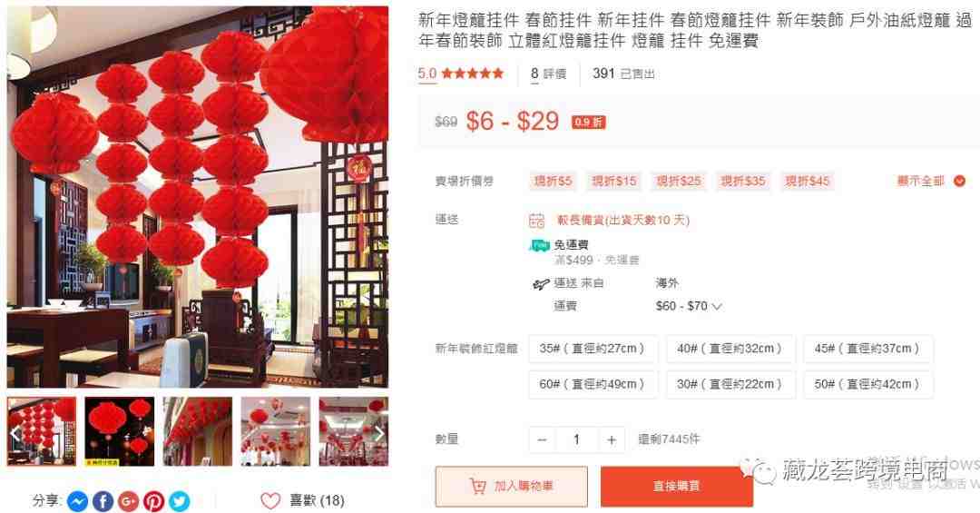
Task: Expand all store coupons with 顯示全部
Action: pos(931,181)
